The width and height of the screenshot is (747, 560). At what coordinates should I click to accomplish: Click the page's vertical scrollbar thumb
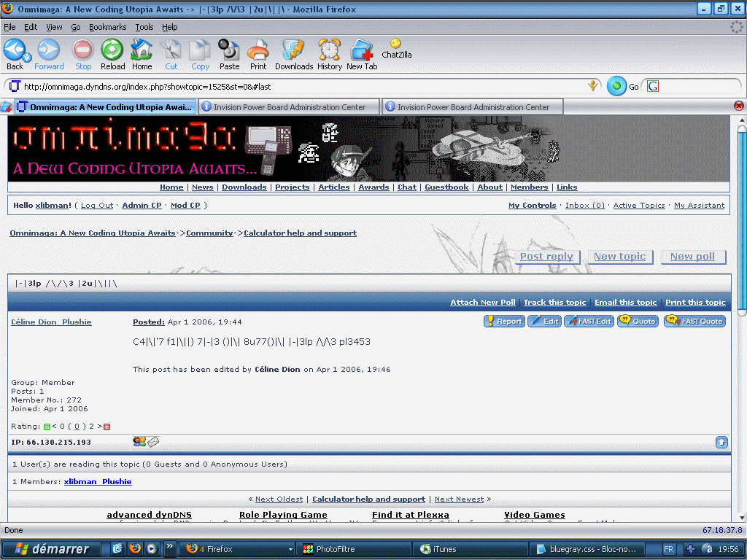pyautogui.click(x=741, y=219)
